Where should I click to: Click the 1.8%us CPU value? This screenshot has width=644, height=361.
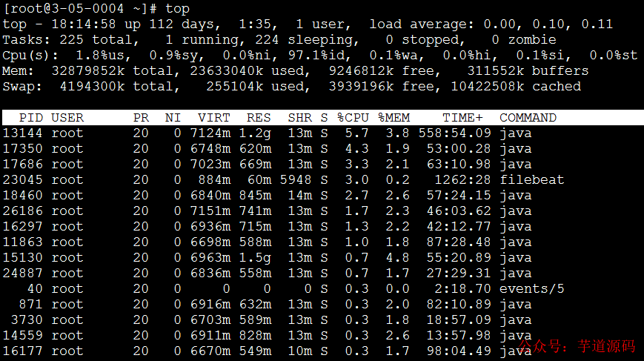pos(103,56)
